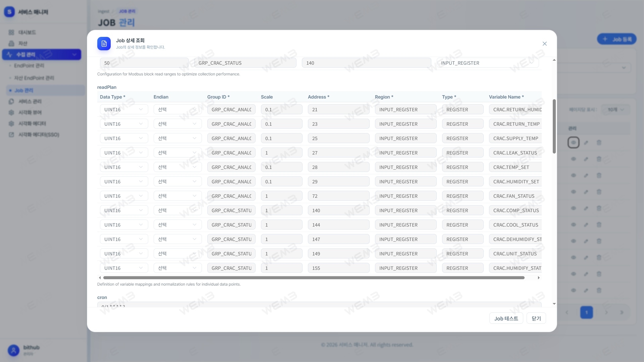This screenshot has width=644, height=362.
Task: Open the Endian dropdown for the CRAC.COMP_STATUS row
Action: point(178,210)
